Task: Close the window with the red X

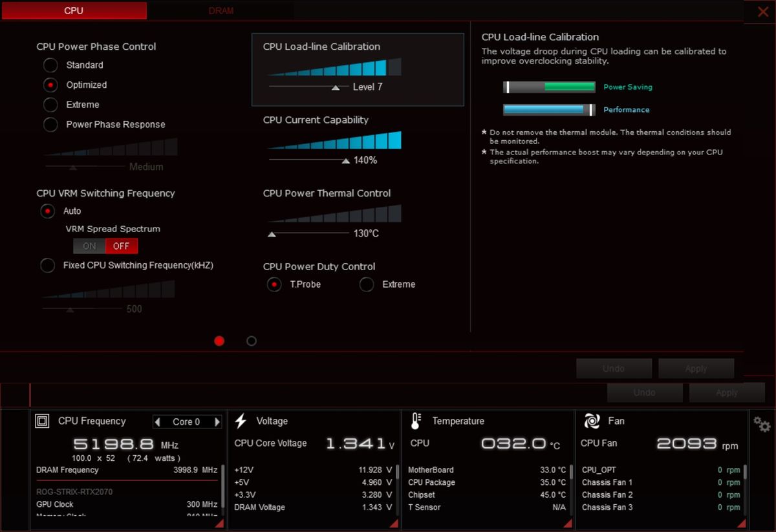Action: [763, 12]
